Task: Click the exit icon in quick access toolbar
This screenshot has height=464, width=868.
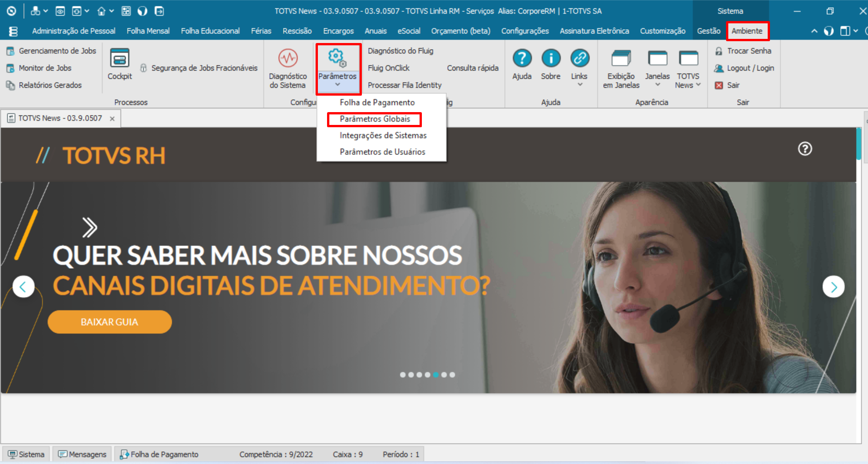Action: coord(159,11)
